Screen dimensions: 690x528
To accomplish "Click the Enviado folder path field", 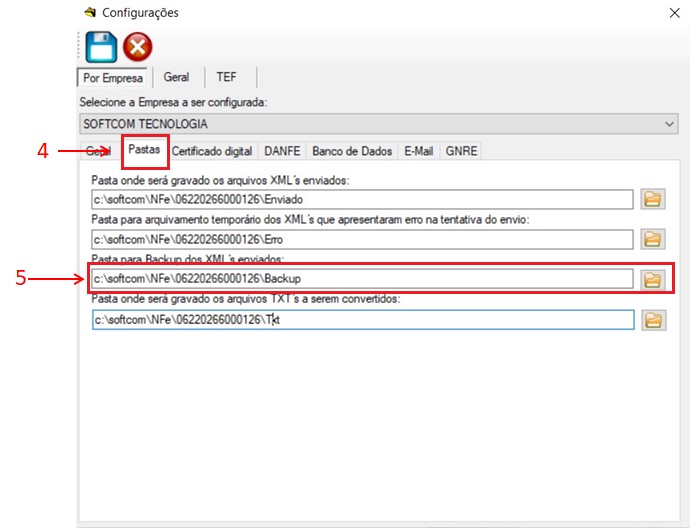I will pos(361,199).
